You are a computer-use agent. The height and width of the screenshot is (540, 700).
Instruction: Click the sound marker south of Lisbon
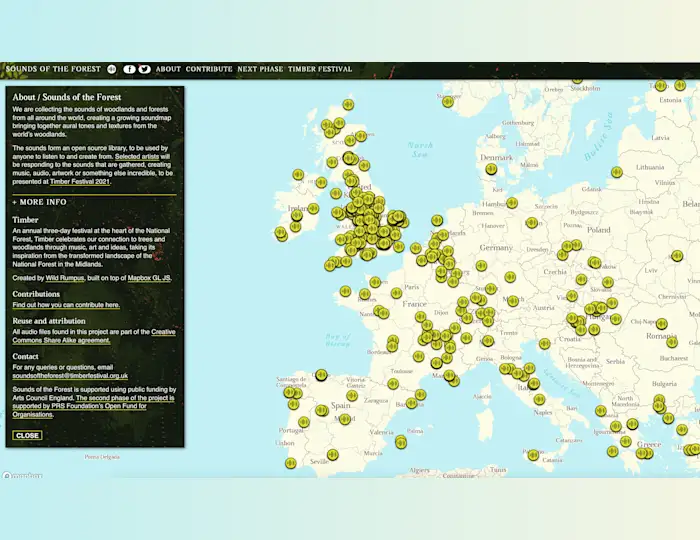[291, 463]
